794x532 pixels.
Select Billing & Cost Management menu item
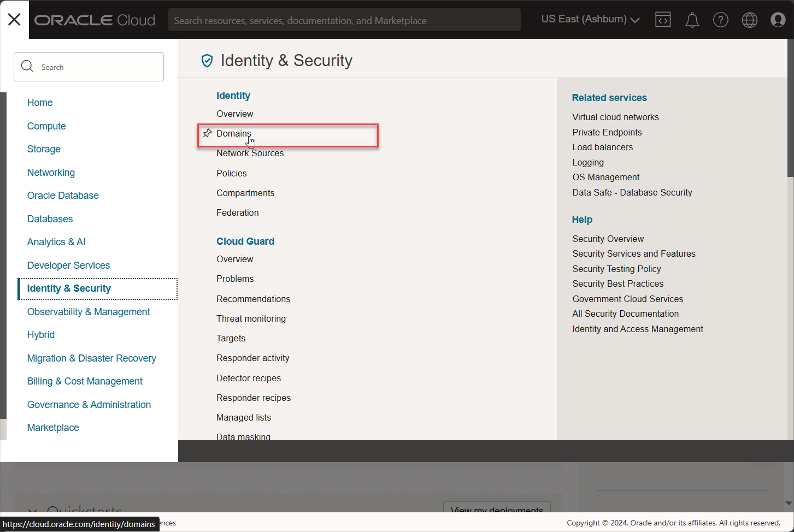click(85, 381)
